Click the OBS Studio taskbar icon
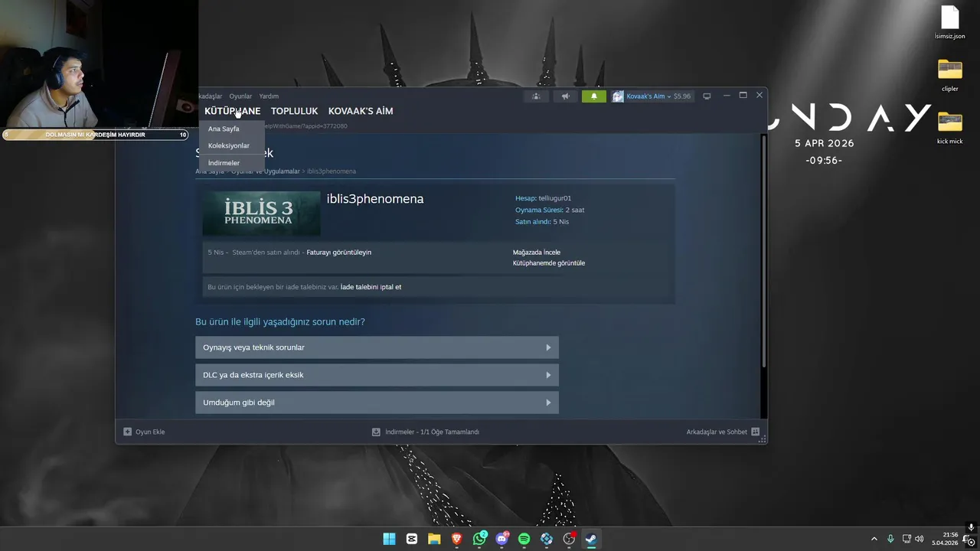The image size is (980, 551). point(569,539)
